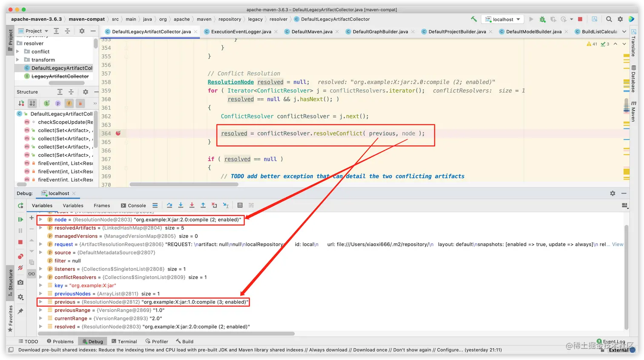Show hidden editor tabs dropdown chevron

(624, 32)
